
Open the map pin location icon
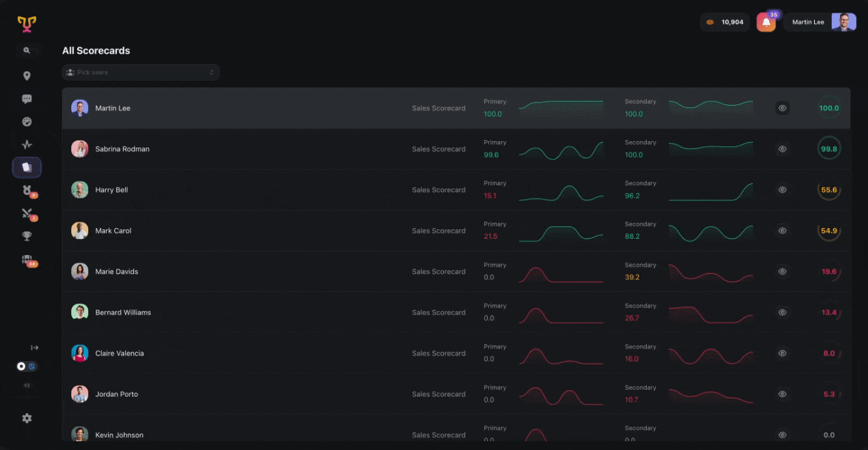(x=27, y=76)
